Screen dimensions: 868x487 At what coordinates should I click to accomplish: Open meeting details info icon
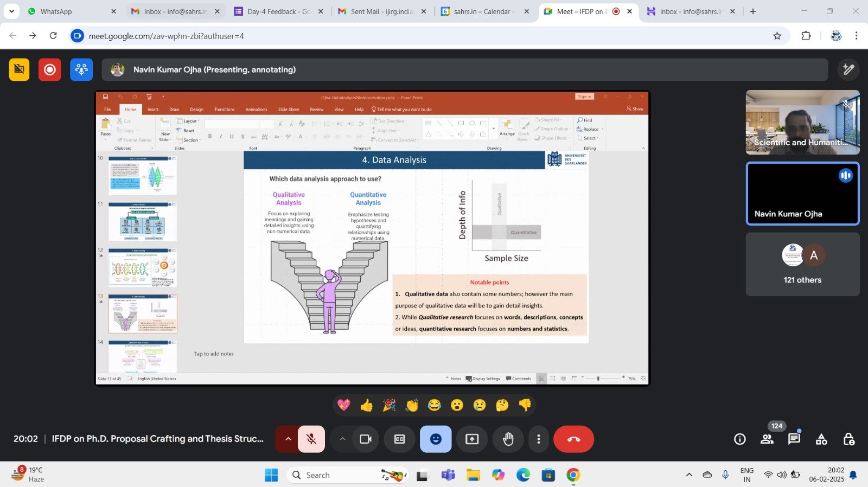pos(740,439)
